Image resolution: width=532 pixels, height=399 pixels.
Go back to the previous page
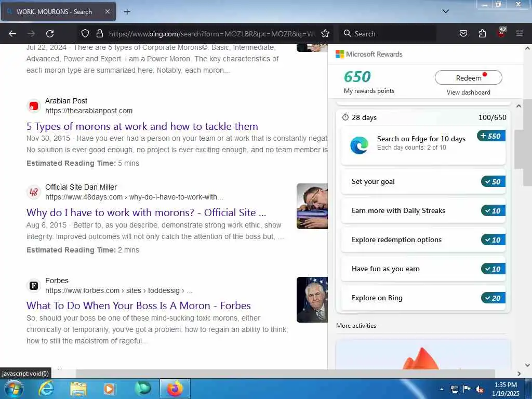(x=12, y=34)
